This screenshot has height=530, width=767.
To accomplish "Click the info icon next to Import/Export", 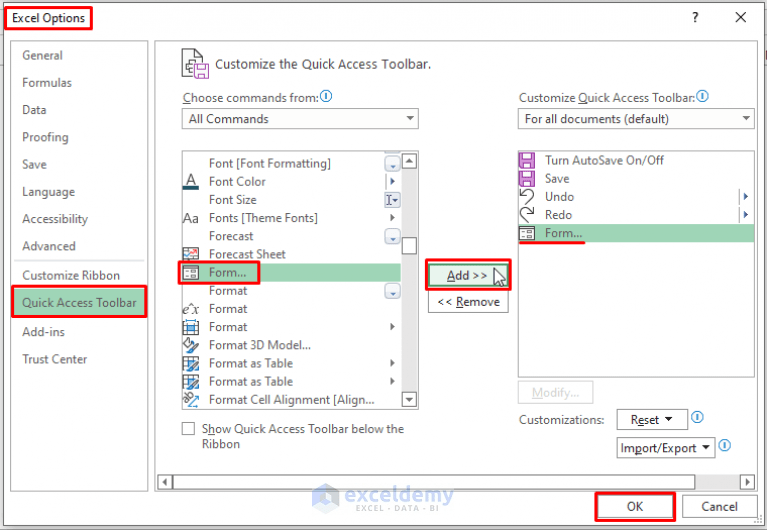I will pyautogui.click(x=725, y=445).
